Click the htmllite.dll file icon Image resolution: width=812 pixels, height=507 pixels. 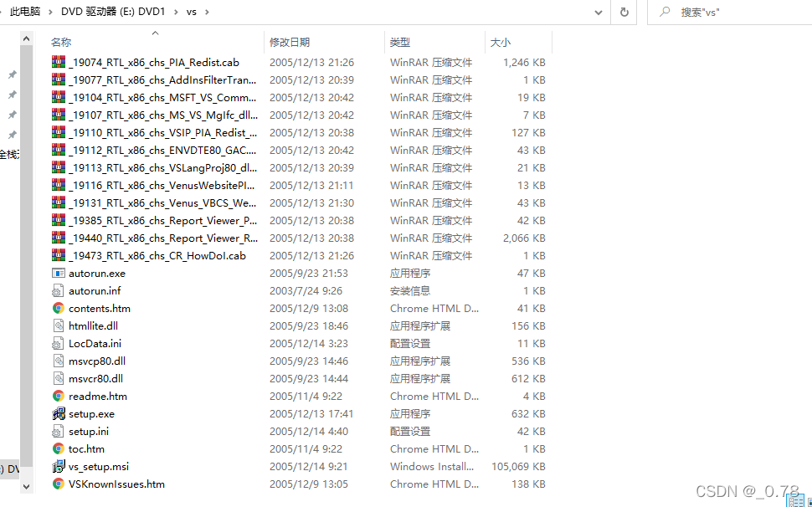pyautogui.click(x=59, y=326)
